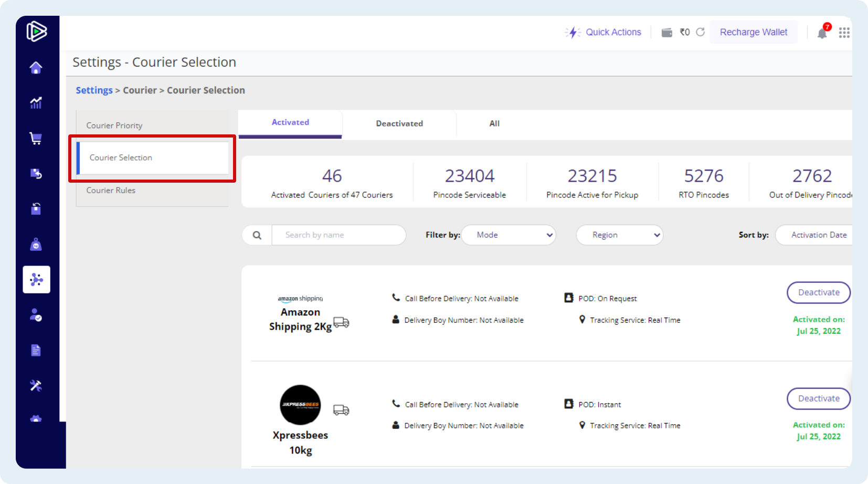Open the analytics chart icon in sidebar
Image resolution: width=868 pixels, height=484 pixels.
coord(36,103)
